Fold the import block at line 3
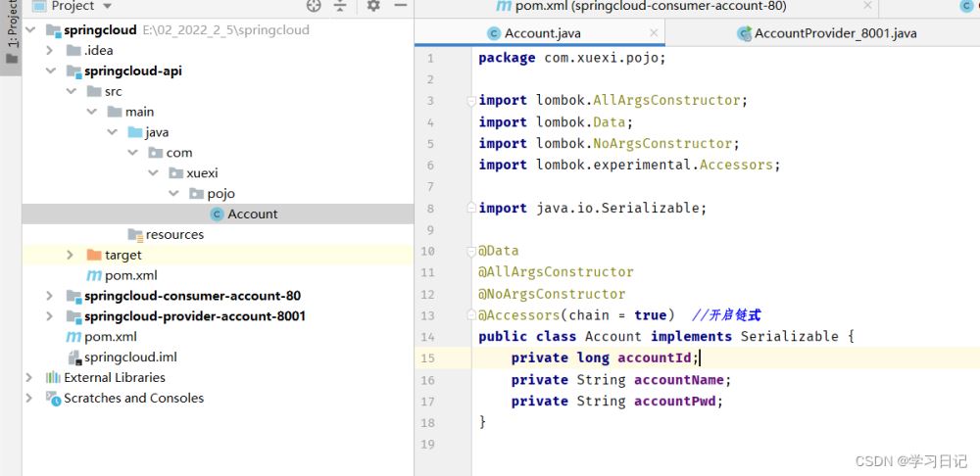 pos(471,101)
